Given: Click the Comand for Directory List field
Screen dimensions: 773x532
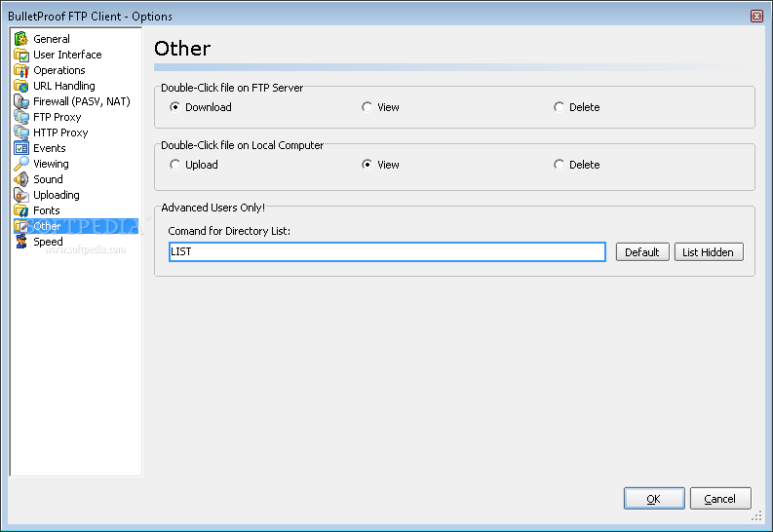Looking at the screenshot, I should click(x=387, y=251).
